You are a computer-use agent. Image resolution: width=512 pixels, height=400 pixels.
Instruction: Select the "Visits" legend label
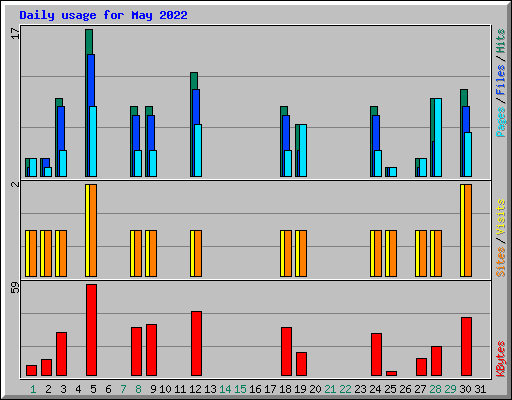click(x=501, y=217)
